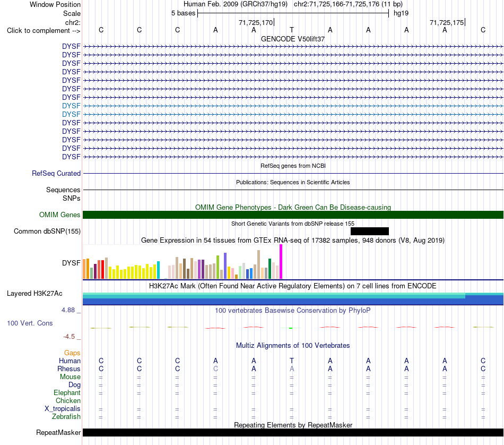Click the 'Mouse' alignment row label
504x445 pixels.
click(x=70, y=377)
